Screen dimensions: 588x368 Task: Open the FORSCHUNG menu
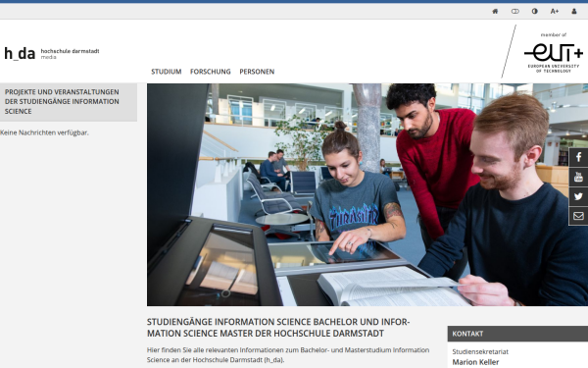(211, 72)
